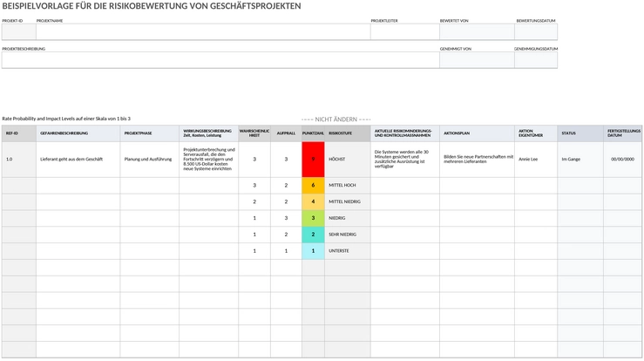Select probability cell in MITTEL HOCH row
Screen dimensions: 644x361
click(254, 186)
